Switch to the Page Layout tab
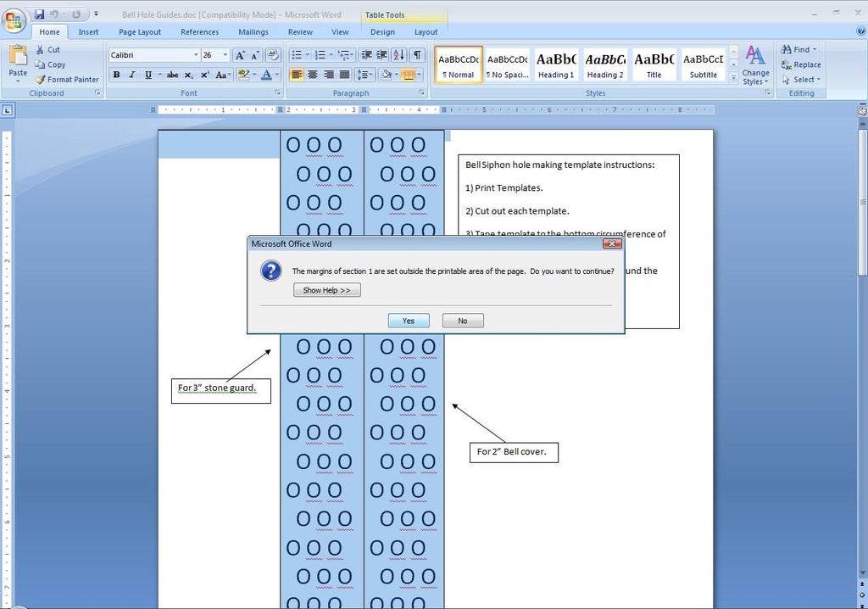The image size is (868, 609). 140,32
